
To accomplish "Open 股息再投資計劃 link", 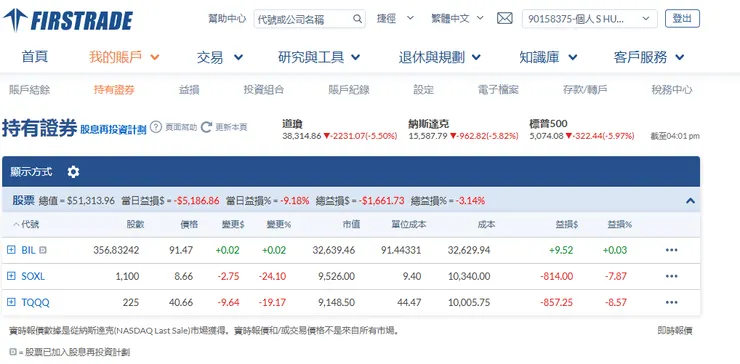I will [113, 130].
